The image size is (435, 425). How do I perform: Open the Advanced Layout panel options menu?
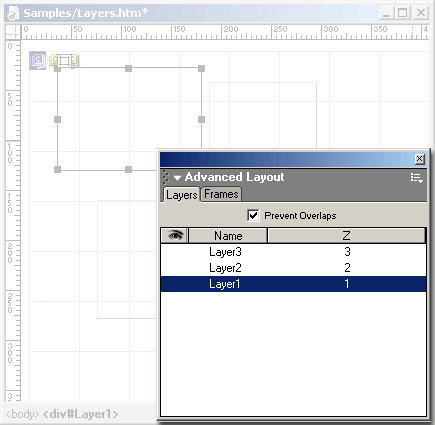point(416,178)
